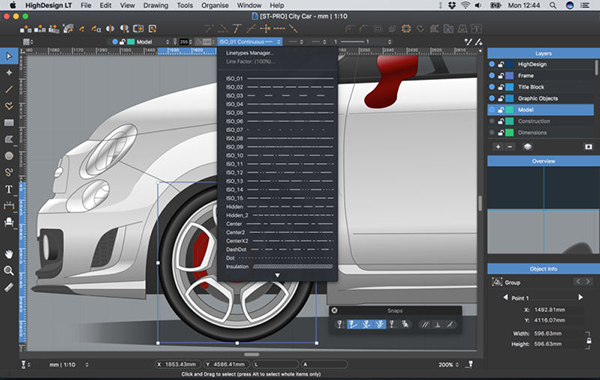This screenshot has height=380, width=600.
Task: Toggle the width-height proportion lock
Action: tap(589, 340)
